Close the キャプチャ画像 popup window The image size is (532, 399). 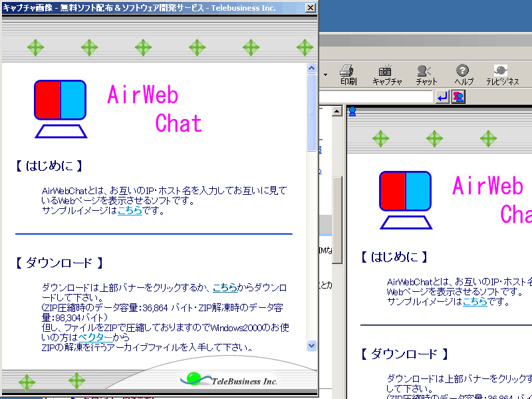pyautogui.click(x=310, y=8)
